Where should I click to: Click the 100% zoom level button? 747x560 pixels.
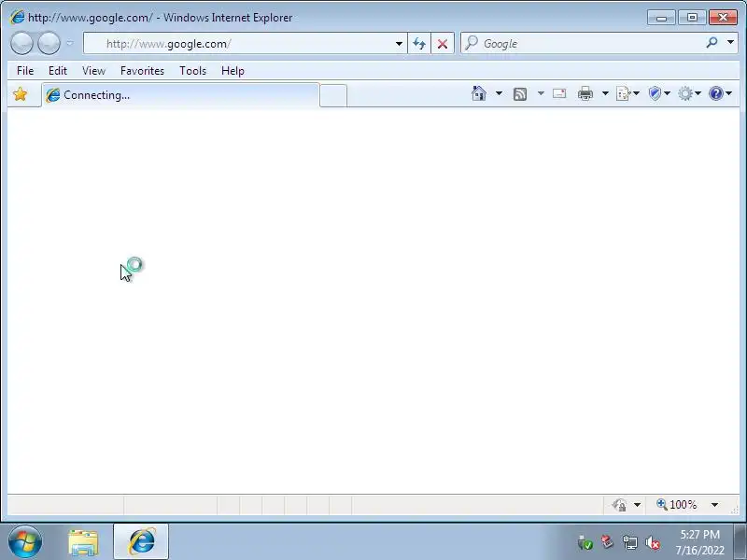[677, 505]
